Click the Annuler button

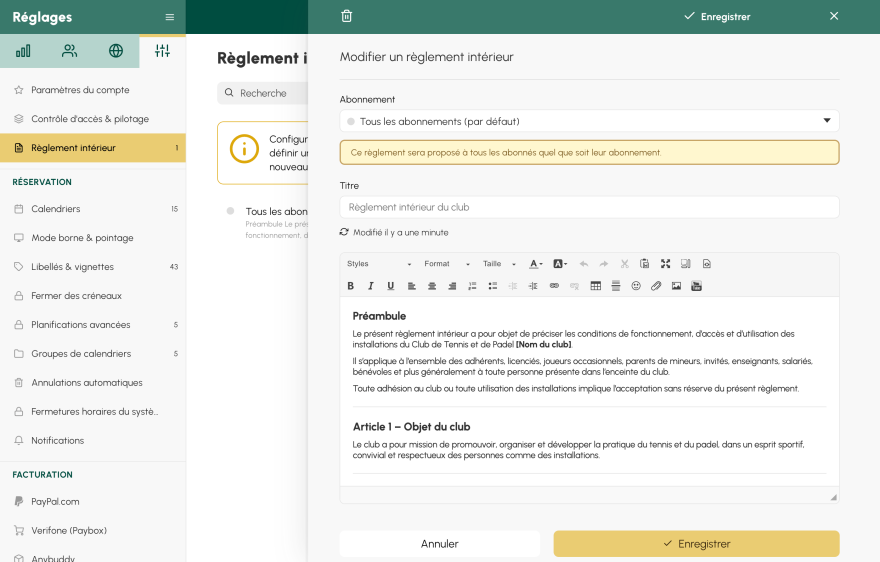[x=439, y=544]
